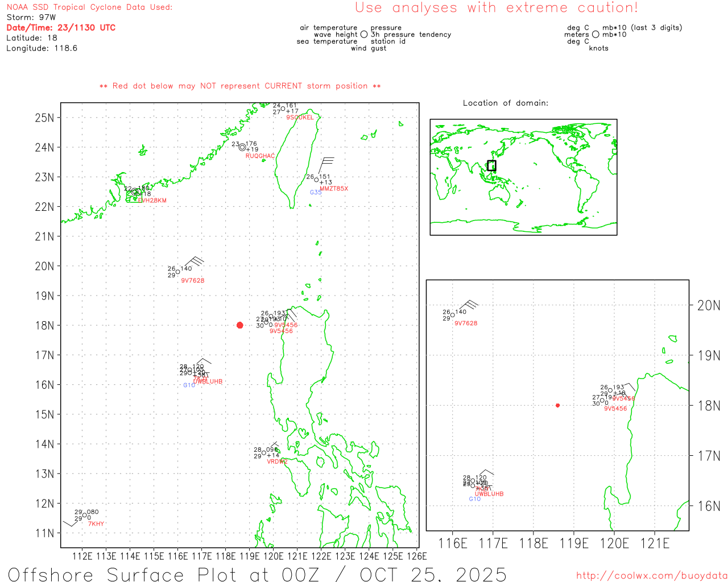
Task: Click the Offshore Surface Plot title text
Action: (257, 573)
